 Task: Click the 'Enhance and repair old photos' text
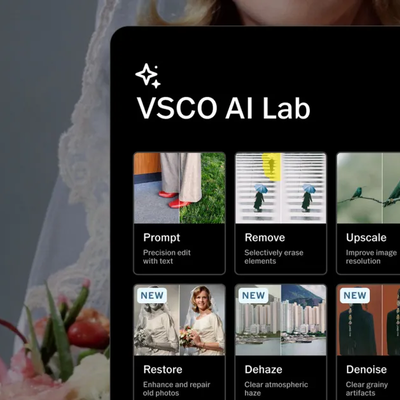click(x=177, y=389)
